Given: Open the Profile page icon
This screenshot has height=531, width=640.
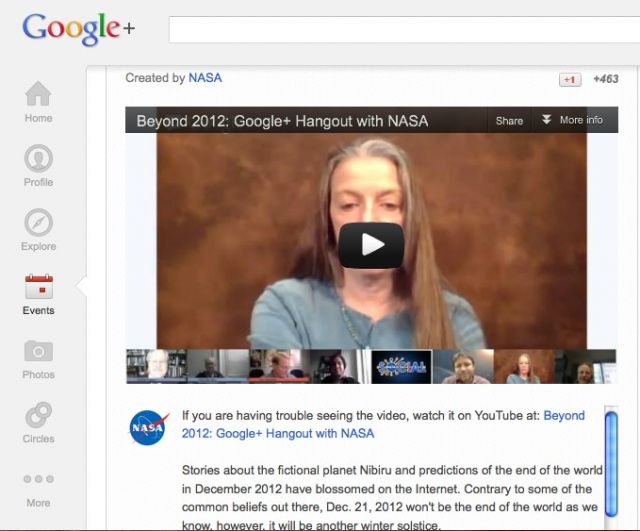Looking at the screenshot, I should tap(39, 159).
